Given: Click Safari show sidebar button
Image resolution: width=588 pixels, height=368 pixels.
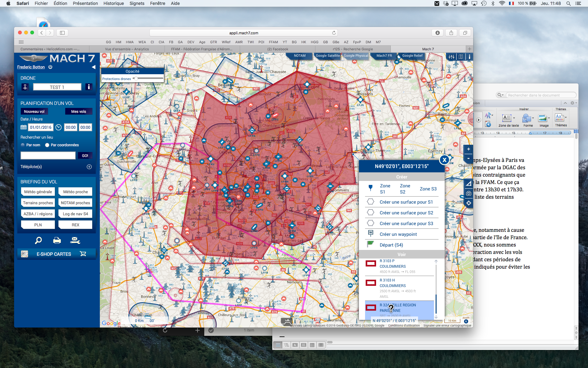Looking at the screenshot, I should click(x=62, y=33).
